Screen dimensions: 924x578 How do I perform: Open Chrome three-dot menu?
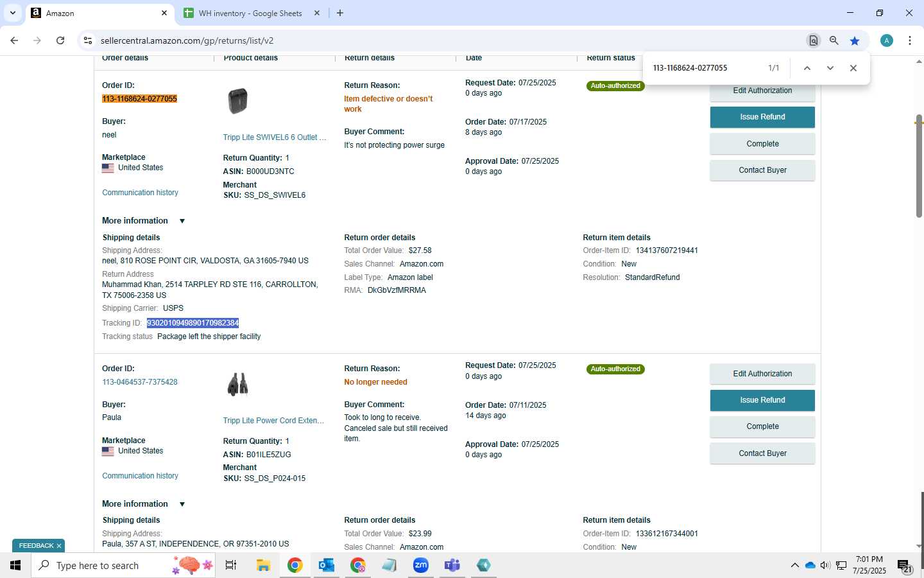pos(910,40)
